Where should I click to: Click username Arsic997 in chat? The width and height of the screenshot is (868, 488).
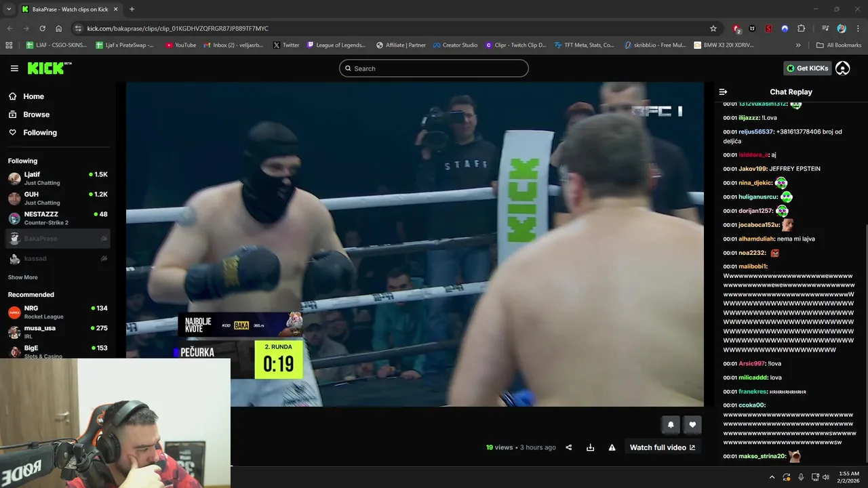(752, 363)
